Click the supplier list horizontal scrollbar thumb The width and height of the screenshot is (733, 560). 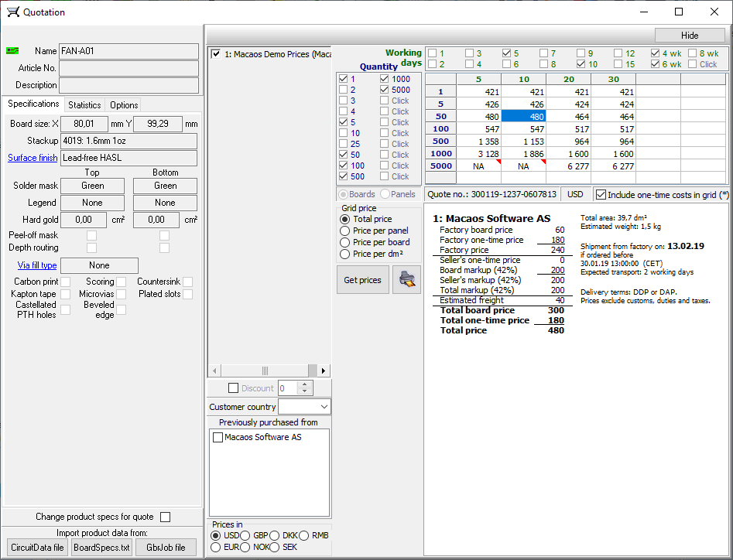coord(265,370)
